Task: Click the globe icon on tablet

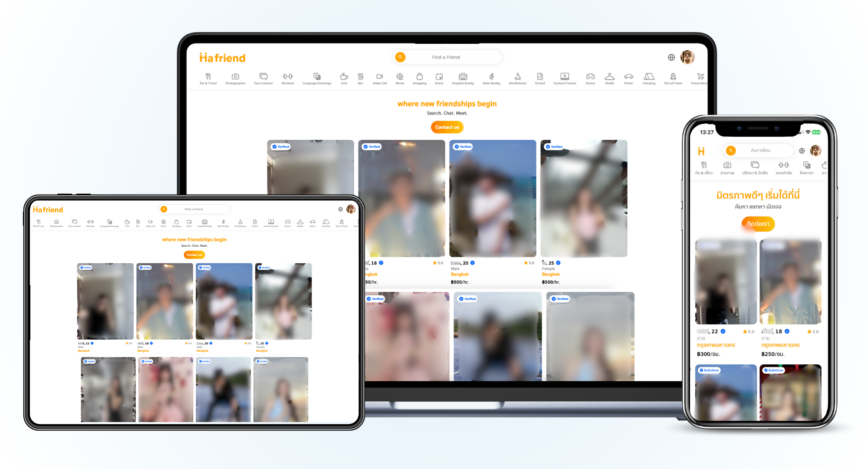Action: pyautogui.click(x=341, y=209)
